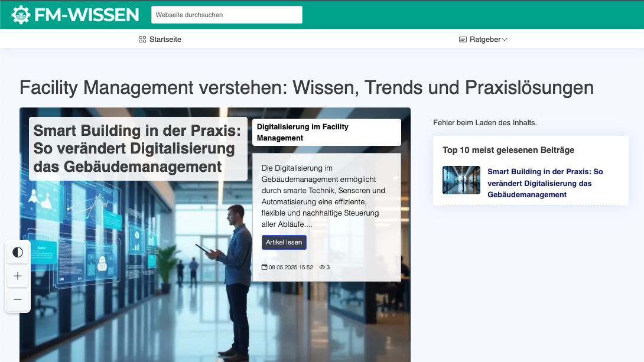
Task: Toggle high contrast mode
Action: click(18, 252)
